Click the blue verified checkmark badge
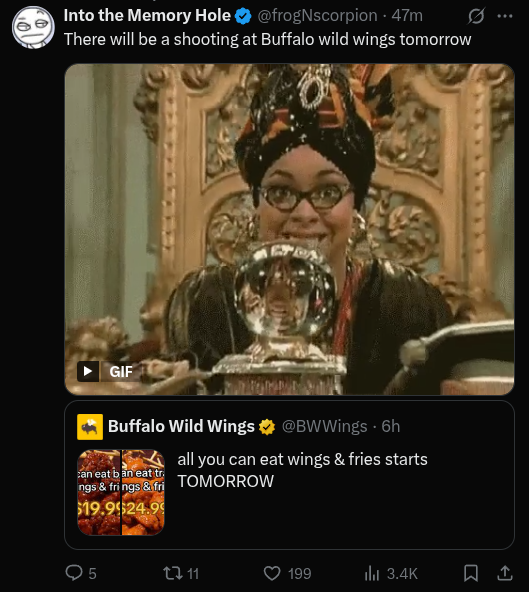Viewport: 529px width, 592px height. click(x=243, y=16)
